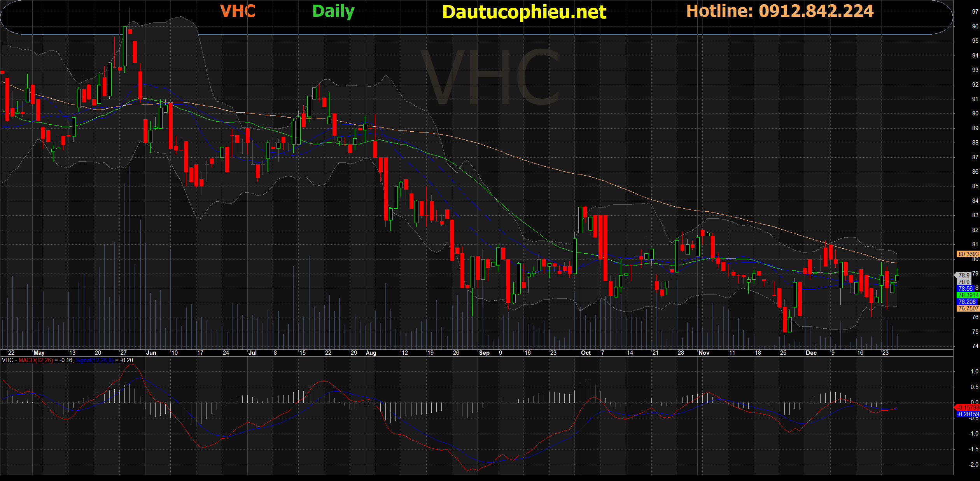Click the green Daily timeframe label
Screen dimensions: 980x481
(x=333, y=11)
